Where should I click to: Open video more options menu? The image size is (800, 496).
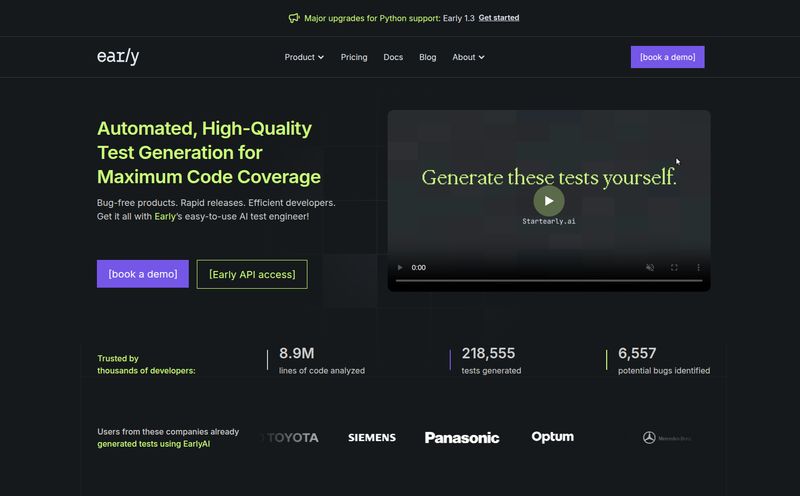[698, 267]
